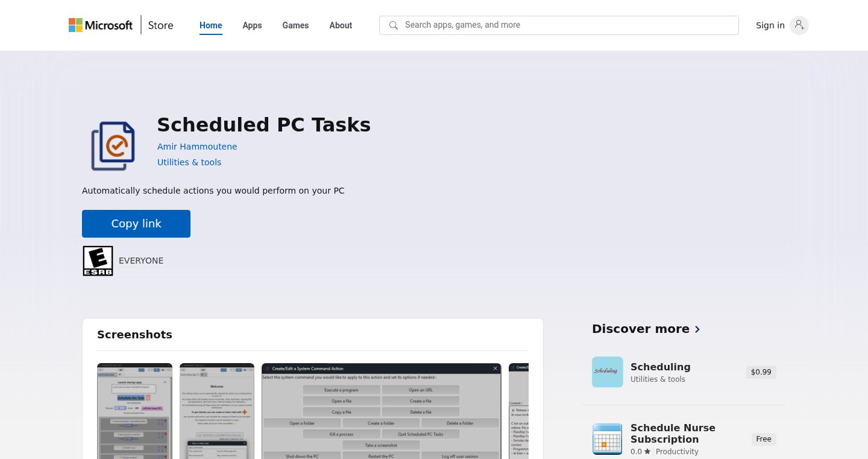Click the search magnifier icon

394,25
